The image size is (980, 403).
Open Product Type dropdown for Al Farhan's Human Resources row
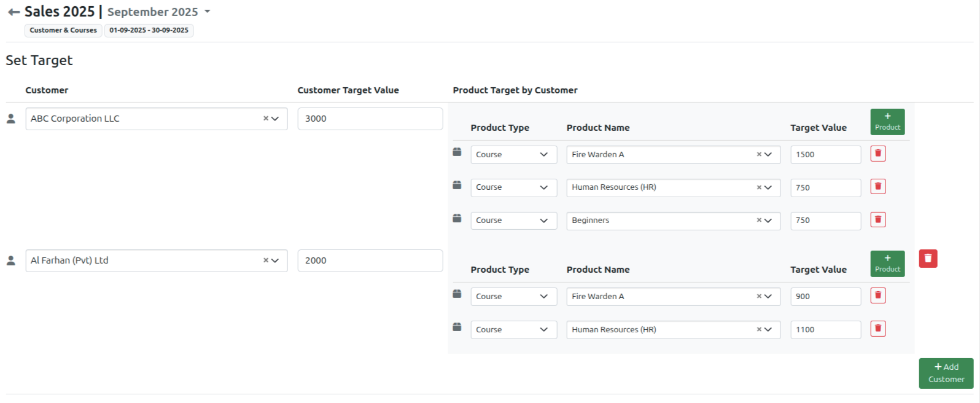(x=514, y=330)
